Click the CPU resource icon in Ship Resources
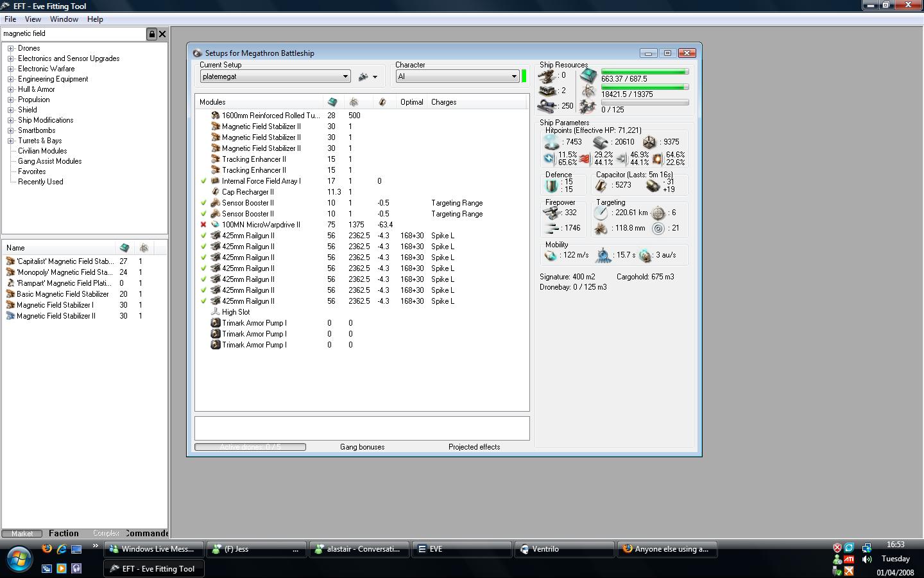The image size is (924, 578). [x=588, y=76]
